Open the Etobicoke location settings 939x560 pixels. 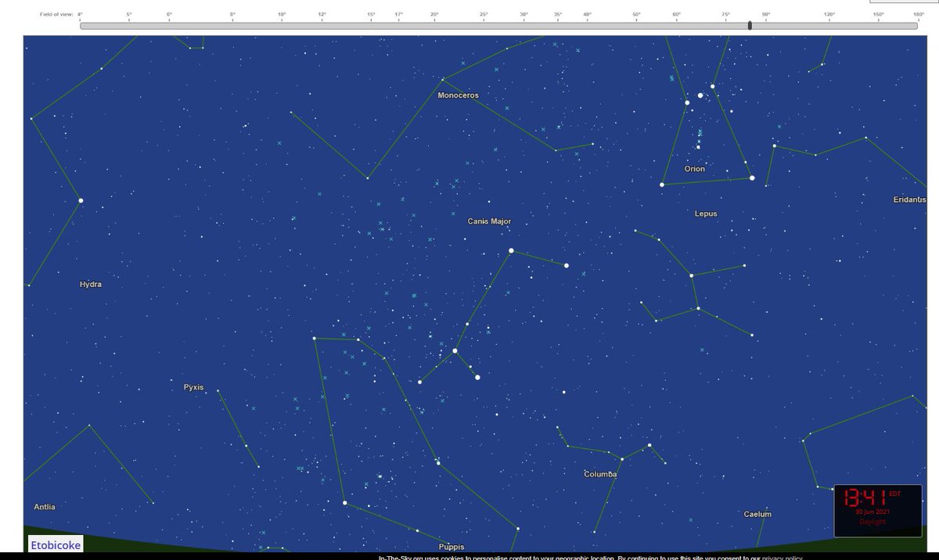click(x=55, y=544)
